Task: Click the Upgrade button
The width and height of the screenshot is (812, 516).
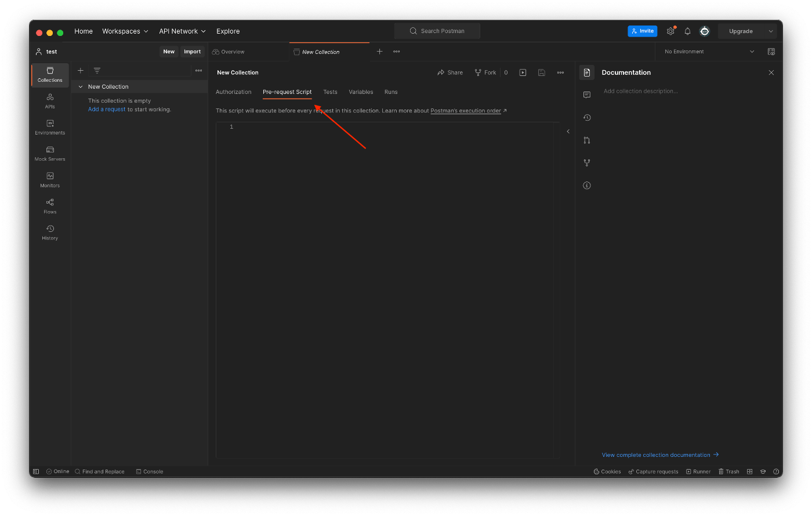Action: coord(741,31)
